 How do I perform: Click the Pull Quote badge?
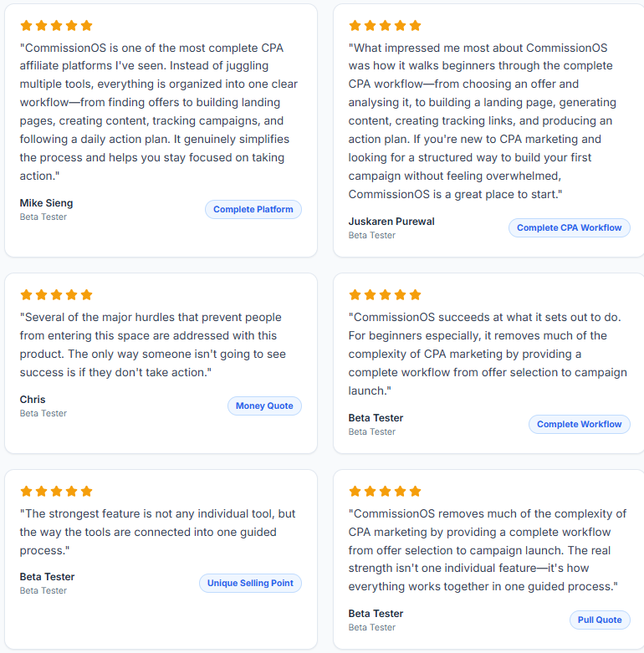point(600,620)
